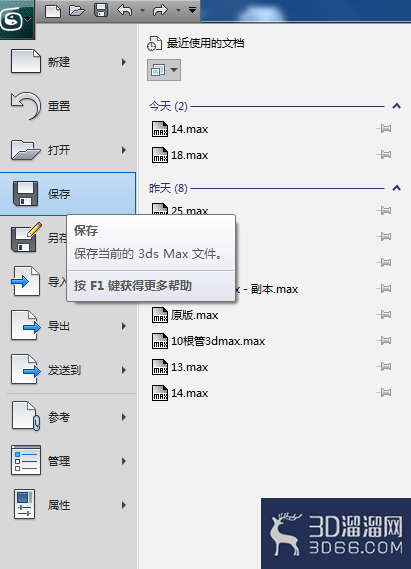Click the 最近使用的文档 clock document icon
This screenshot has width=411, height=569.
click(154, 43)
